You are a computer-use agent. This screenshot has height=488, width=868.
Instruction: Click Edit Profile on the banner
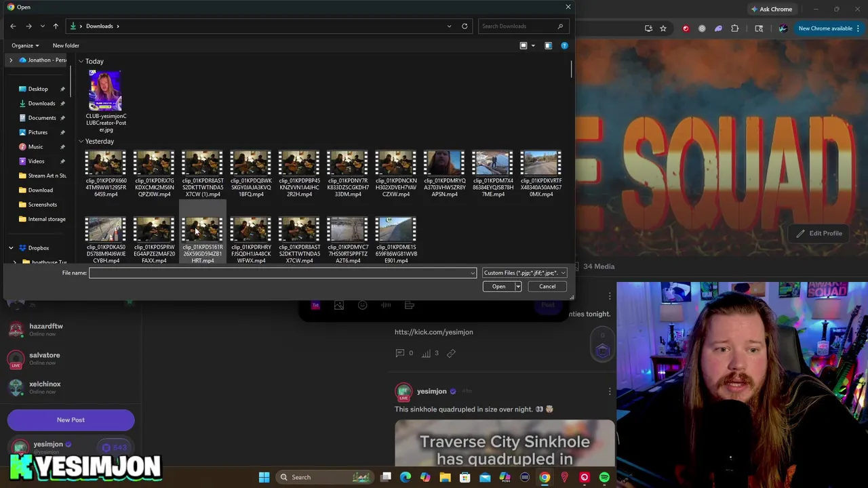click(x=819, y=233)
